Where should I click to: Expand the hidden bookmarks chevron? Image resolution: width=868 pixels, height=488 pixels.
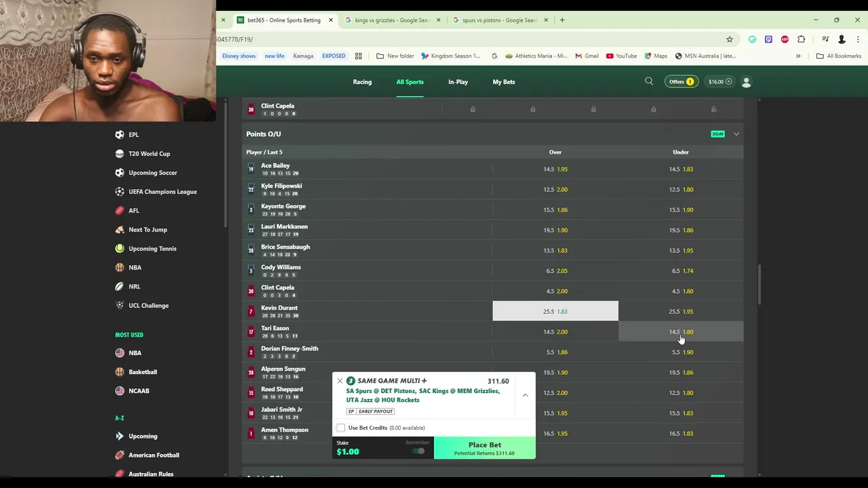pos(798,56)
